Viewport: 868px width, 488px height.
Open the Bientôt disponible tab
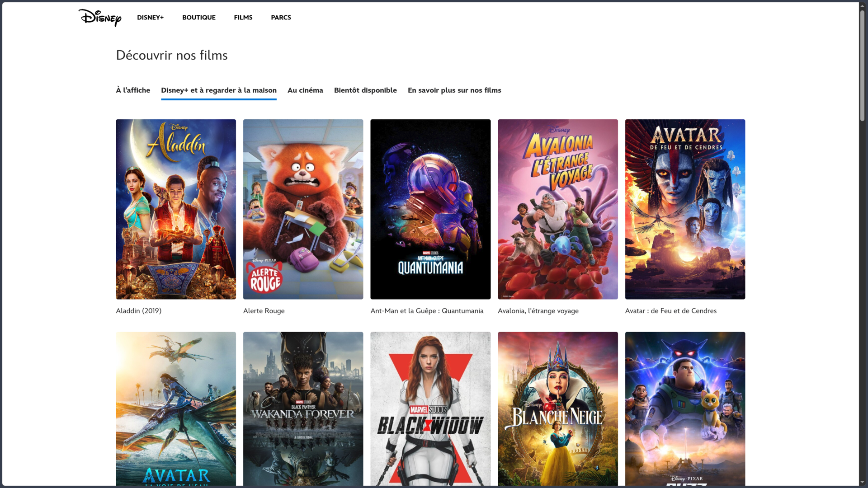click(x=365, y=90)
